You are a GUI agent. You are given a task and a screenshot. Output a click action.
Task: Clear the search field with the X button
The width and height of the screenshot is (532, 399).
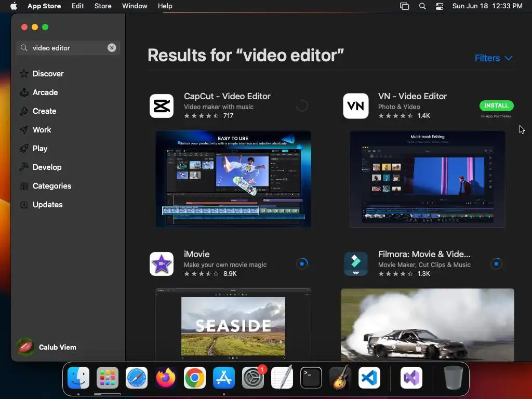pos(112,48)
